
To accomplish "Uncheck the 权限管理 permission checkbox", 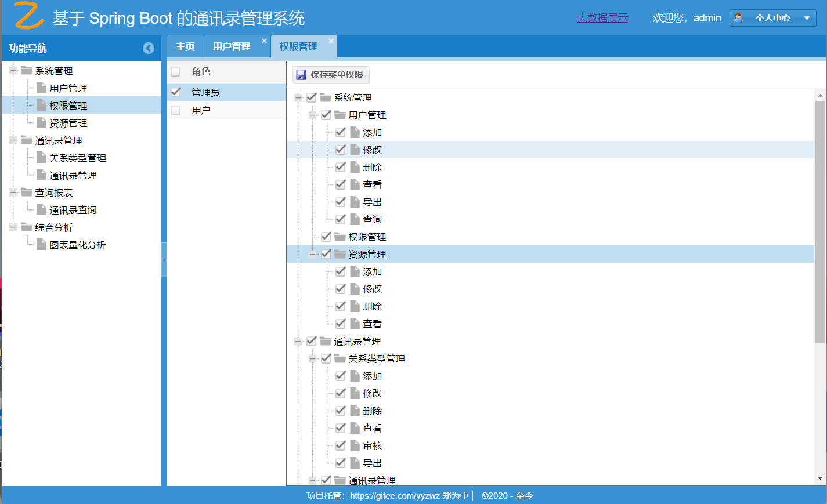I will [x=326, y=237].
